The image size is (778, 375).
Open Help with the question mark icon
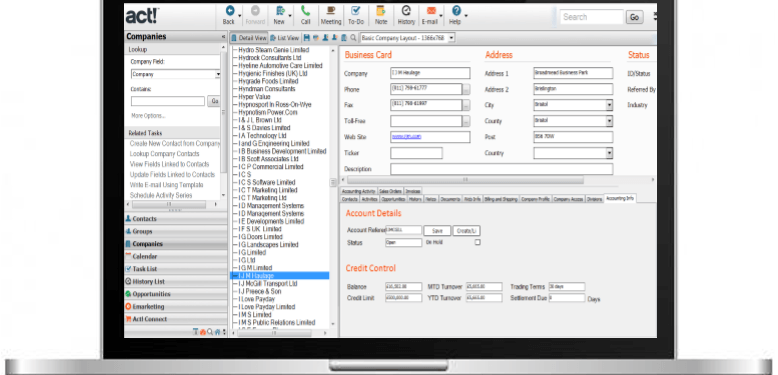456,11
